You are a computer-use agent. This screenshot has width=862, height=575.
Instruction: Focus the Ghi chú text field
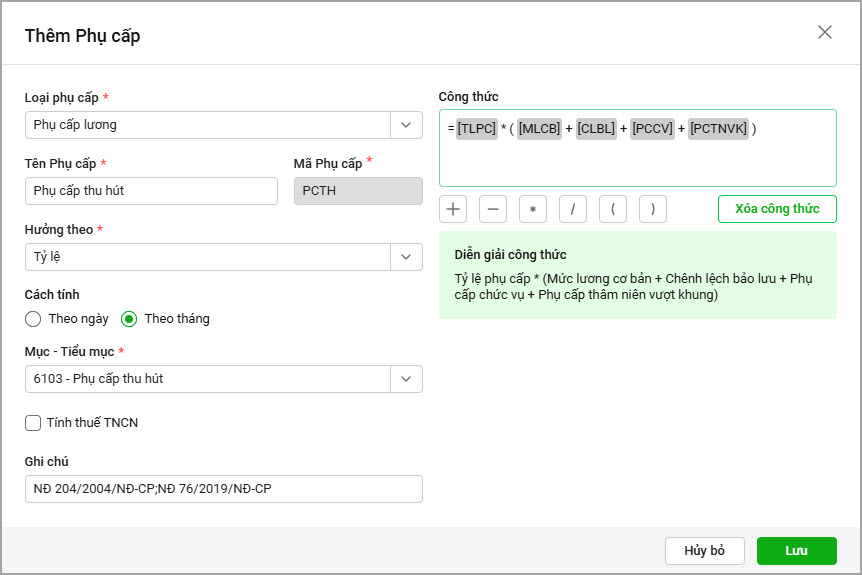click(224, 489)
